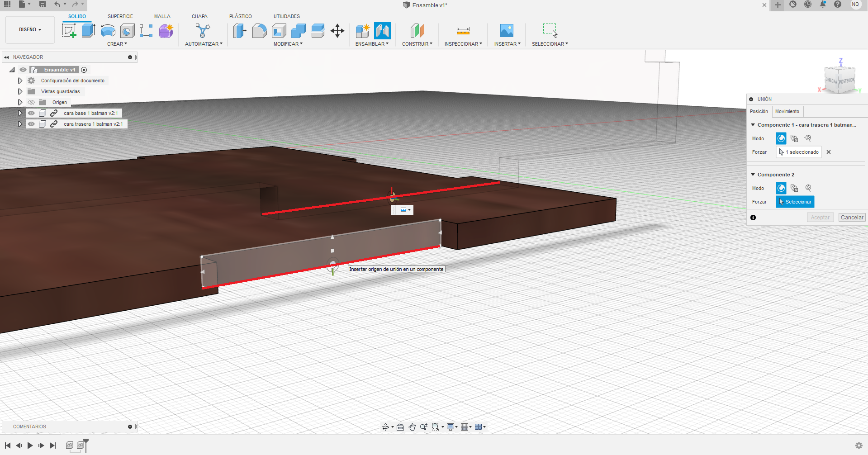Hide the cara base 1 batman component

tap(31, 113)
